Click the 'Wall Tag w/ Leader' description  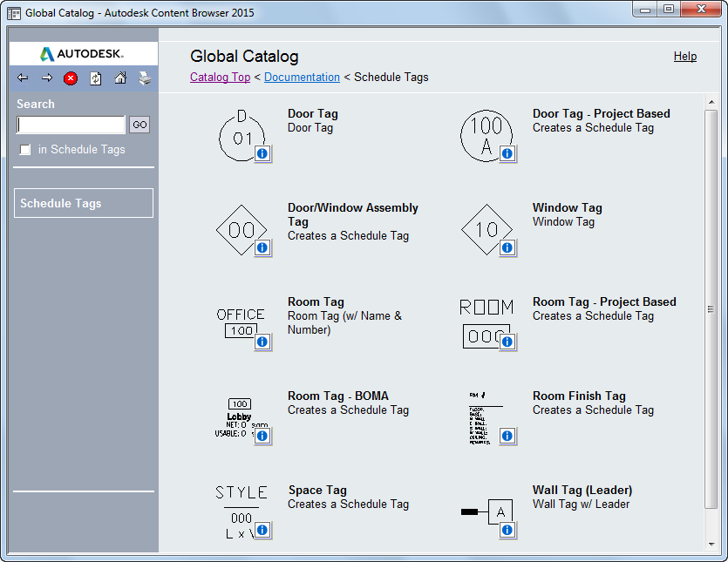[581, 504]
